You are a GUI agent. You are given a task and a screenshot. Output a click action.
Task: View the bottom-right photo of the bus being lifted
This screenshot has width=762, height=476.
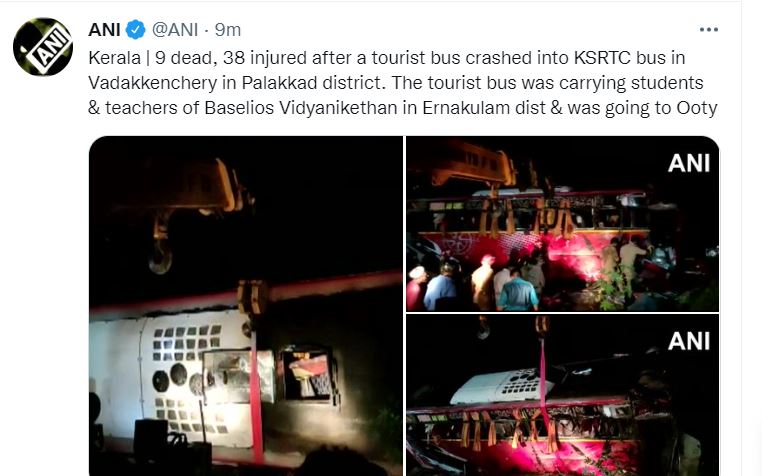tap(562, 395)
